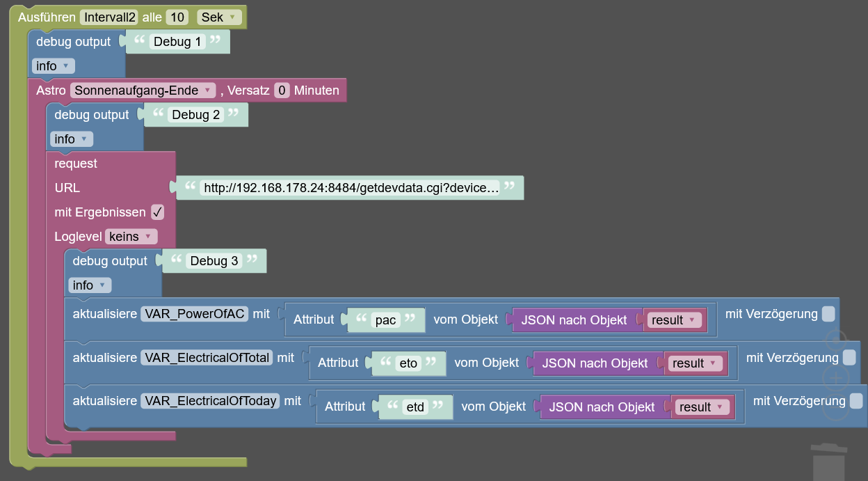
Task: Click the request URL text field
Action: click(x=351, y=188)
